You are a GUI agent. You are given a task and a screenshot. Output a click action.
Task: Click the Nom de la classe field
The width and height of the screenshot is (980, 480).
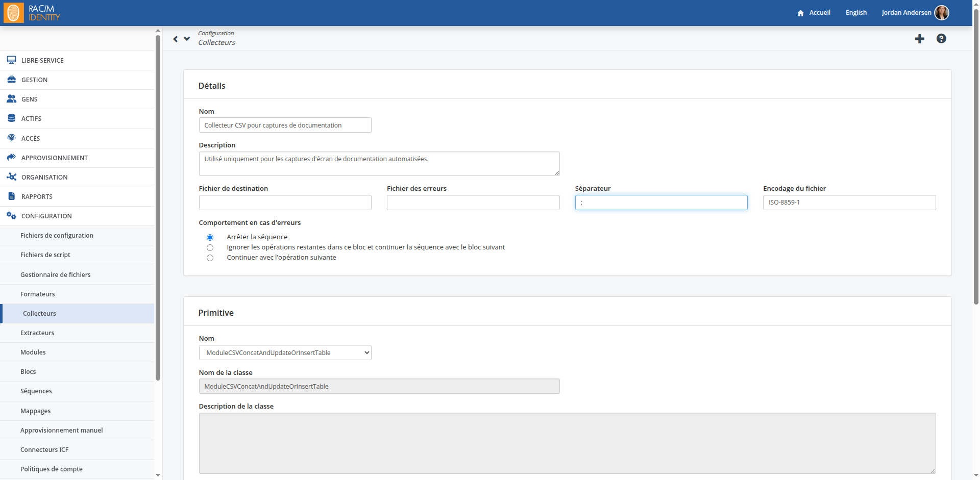(x=379, y=386)
